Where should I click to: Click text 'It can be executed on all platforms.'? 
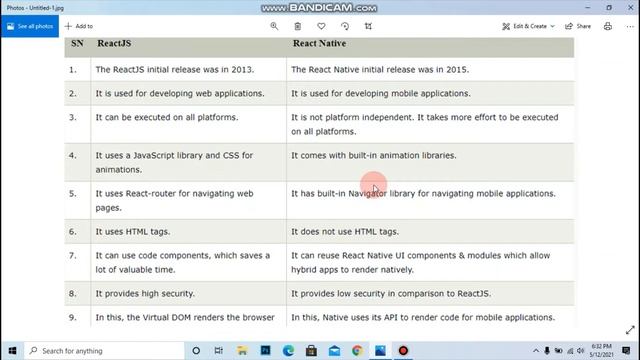point(167,117)
